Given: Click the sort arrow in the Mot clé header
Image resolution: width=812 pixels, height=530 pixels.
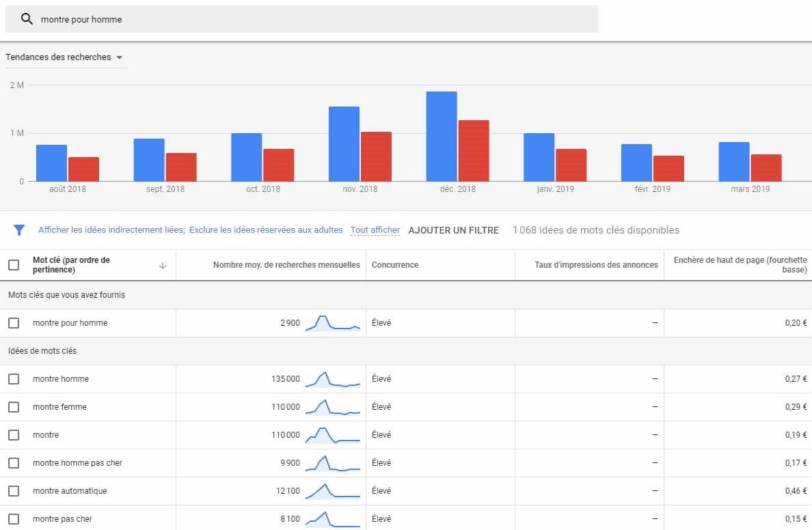Looking at the screenshot, I should (x=163, y=266).
